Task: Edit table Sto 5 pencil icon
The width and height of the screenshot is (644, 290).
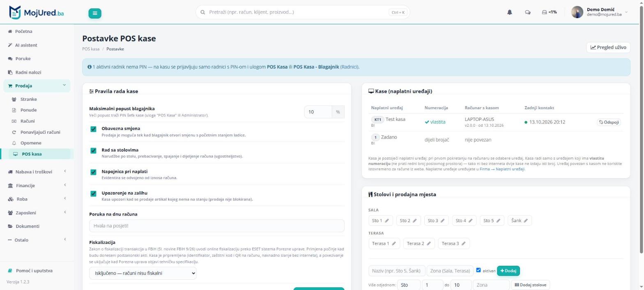Action: pos(498,221)
